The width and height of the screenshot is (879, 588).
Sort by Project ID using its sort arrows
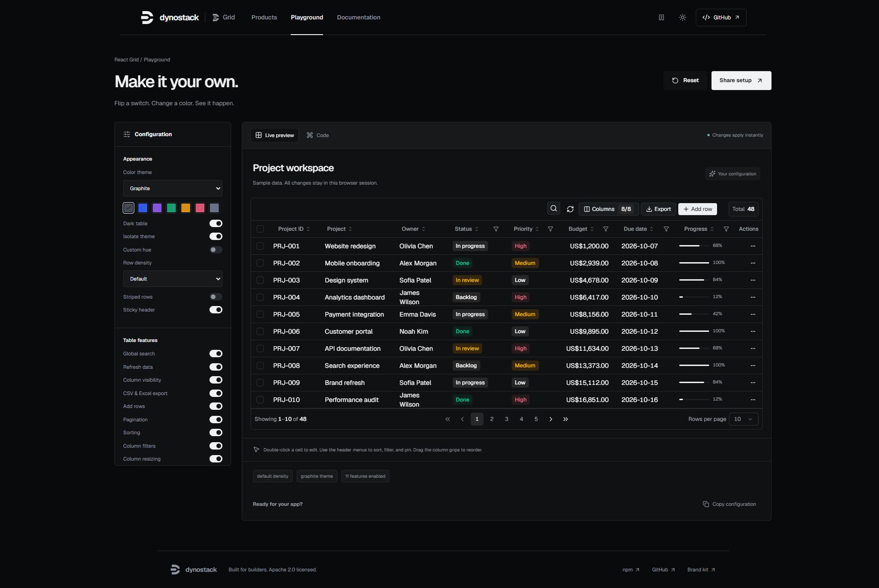308,229
